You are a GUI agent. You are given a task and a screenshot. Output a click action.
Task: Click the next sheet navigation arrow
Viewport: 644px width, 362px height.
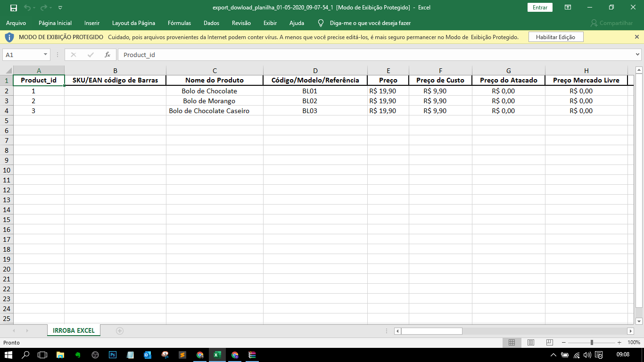[27, 331]
